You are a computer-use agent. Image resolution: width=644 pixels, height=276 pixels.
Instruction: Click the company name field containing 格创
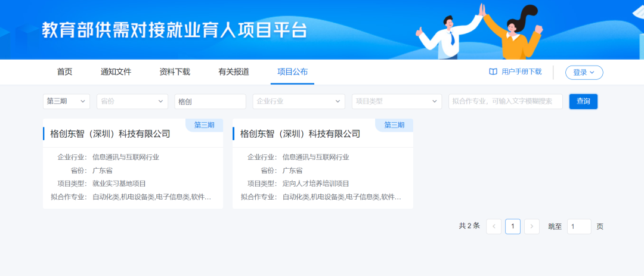click(210, 101)
